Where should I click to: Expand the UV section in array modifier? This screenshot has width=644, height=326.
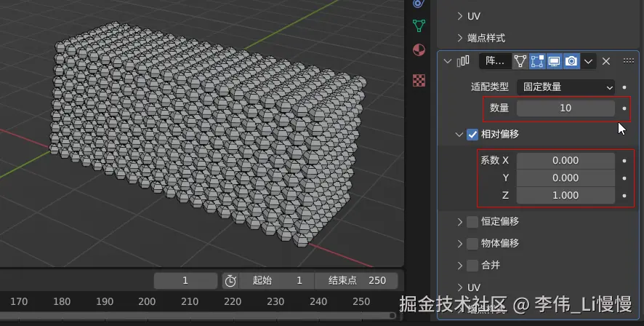tap(460, 287)
